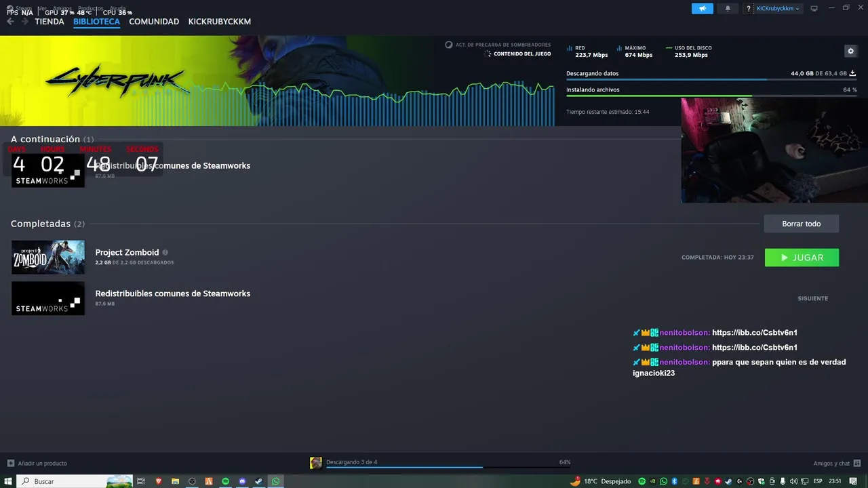Click the Windows Start button
This screenshot has width=868, height=488.
click(x=8, y=481)
